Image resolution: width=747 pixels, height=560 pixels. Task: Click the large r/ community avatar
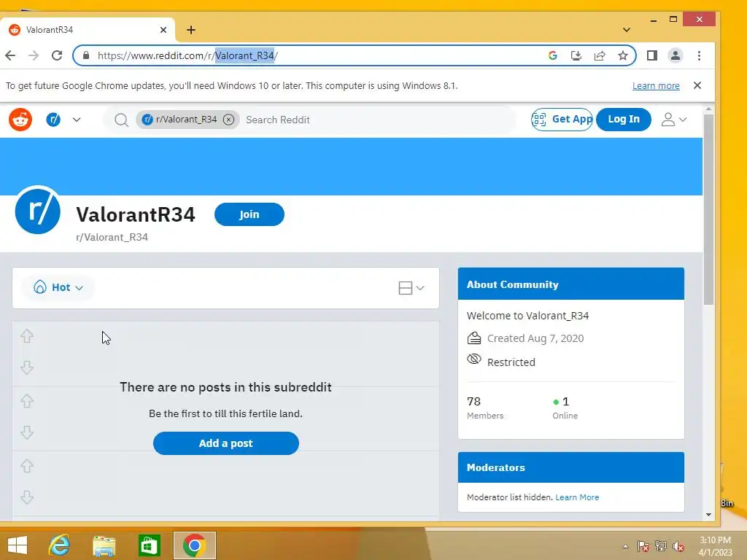(38, 211)
